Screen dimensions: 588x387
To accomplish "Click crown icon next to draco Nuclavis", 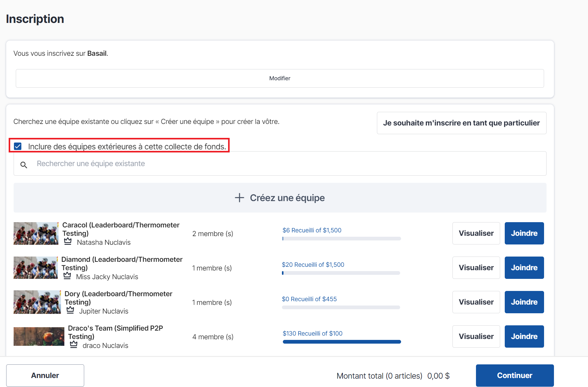I will 74,345.
